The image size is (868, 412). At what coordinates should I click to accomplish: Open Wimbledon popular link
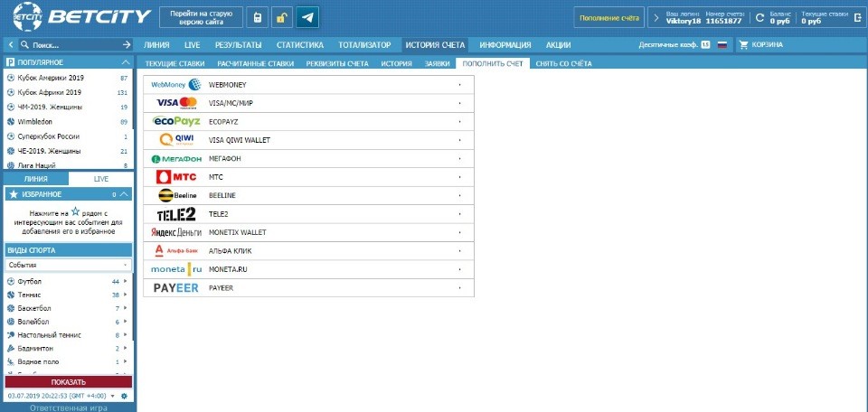pyautogui.click(x=35, y=122)
